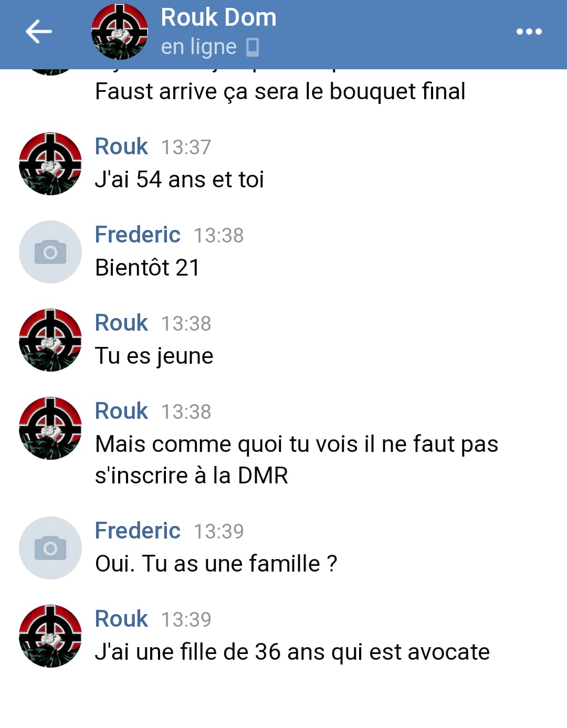Tap Rouk's avatar beside 'J'ai 54 ans et toi'
This screenshot has width=567, height=728.
[x=50, y=164]
